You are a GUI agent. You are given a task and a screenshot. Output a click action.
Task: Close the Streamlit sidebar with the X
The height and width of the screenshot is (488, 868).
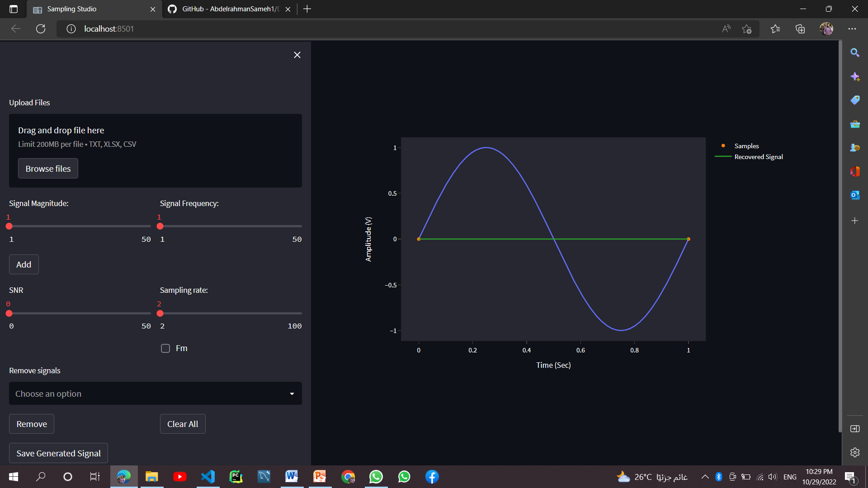coord(297,55)
